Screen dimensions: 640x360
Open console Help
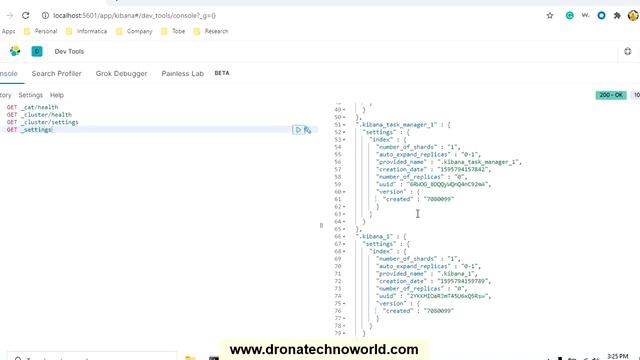tap(57, 95)
